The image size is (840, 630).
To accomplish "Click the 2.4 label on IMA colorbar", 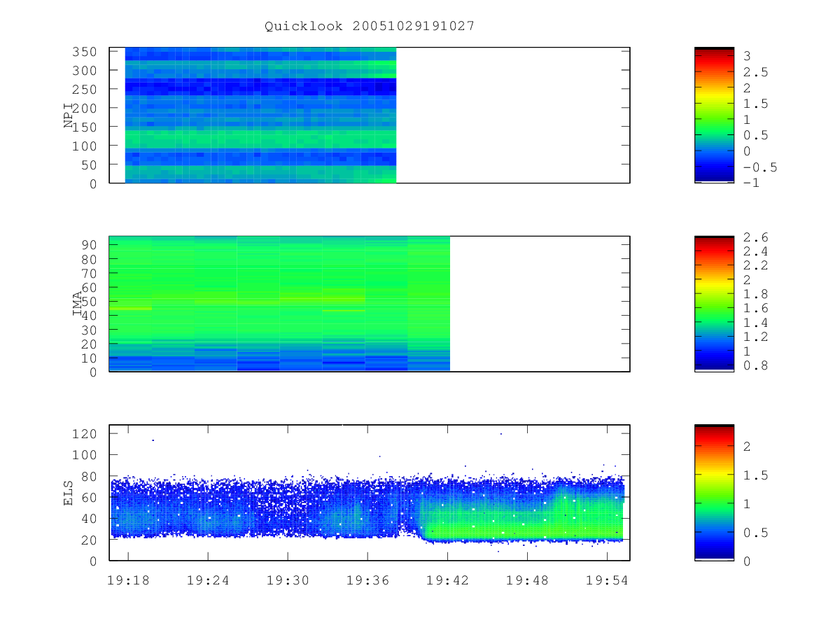I will (x=755, y=251).
